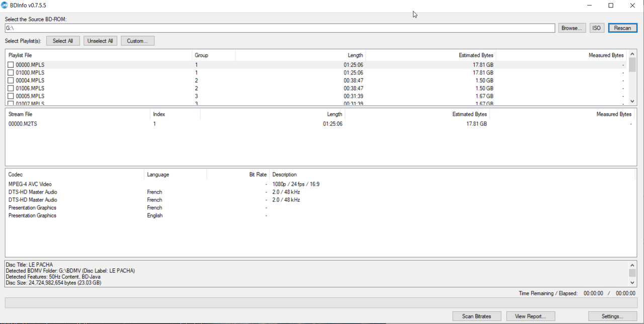Image resolution: width=644 pixels, height=324 pixels.
Task: Sort playlists by Group column header
Action: pyautogui.click(x=213, y=55)
